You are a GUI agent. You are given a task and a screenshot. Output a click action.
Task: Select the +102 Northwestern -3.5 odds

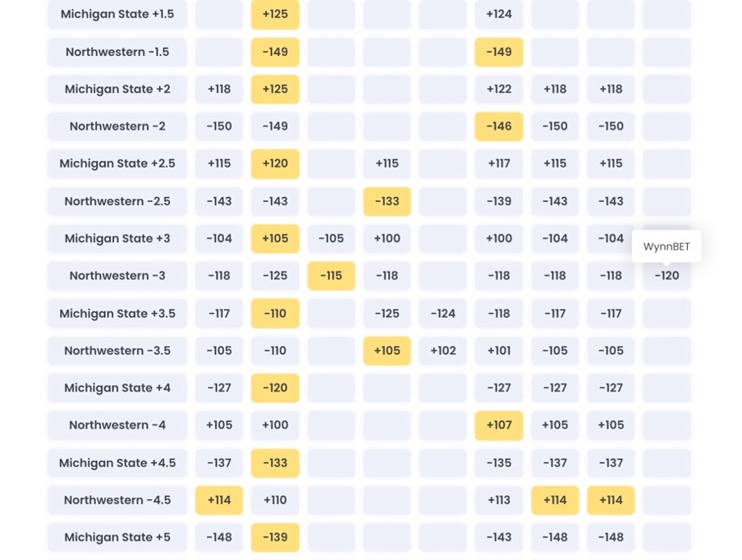pos(443,351)
